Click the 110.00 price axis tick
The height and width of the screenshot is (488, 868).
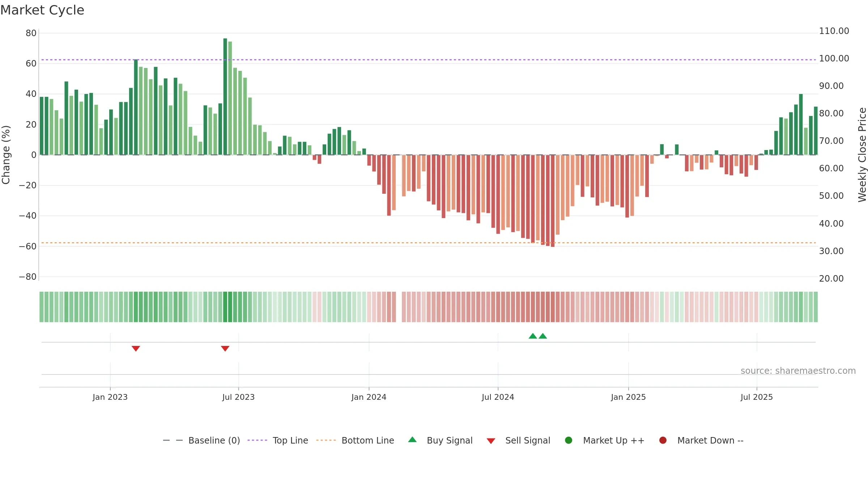click(834, 31)
